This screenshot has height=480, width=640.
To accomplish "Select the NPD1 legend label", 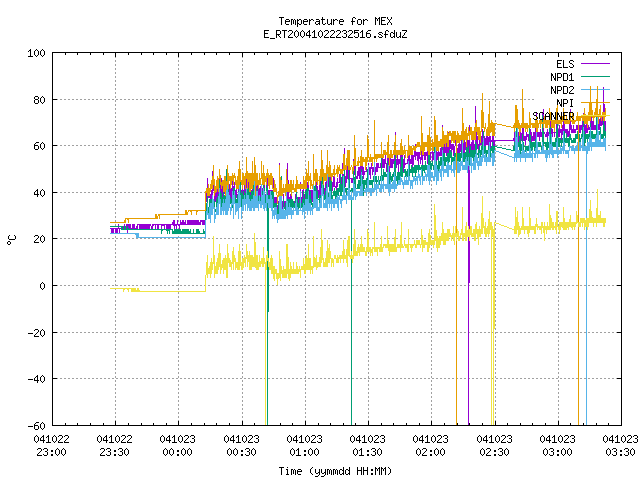I will [x=562, y=77].
